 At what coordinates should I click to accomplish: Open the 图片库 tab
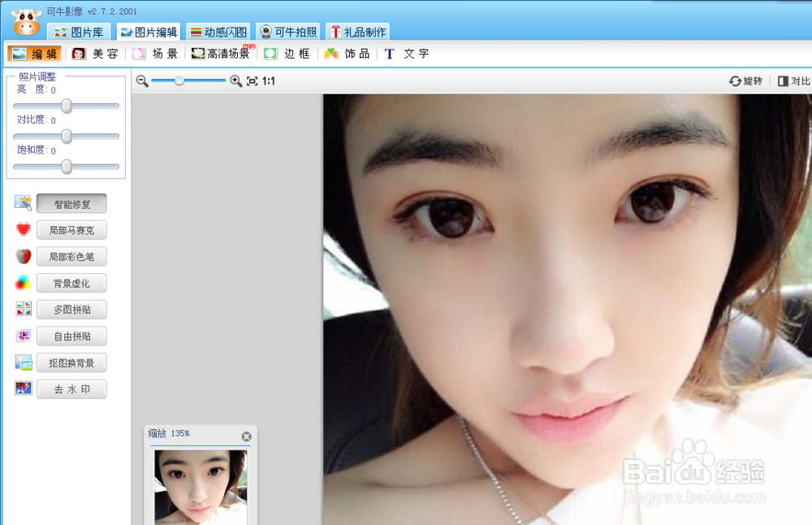(80, 33)
